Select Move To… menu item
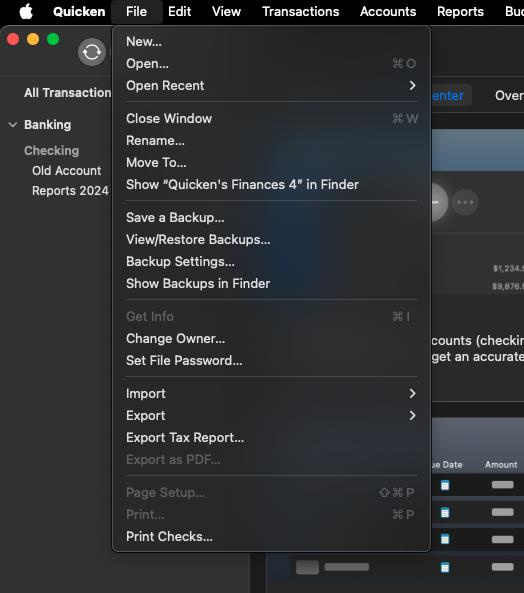Screen dimensions: 524x593 click(x=271, y=162)
